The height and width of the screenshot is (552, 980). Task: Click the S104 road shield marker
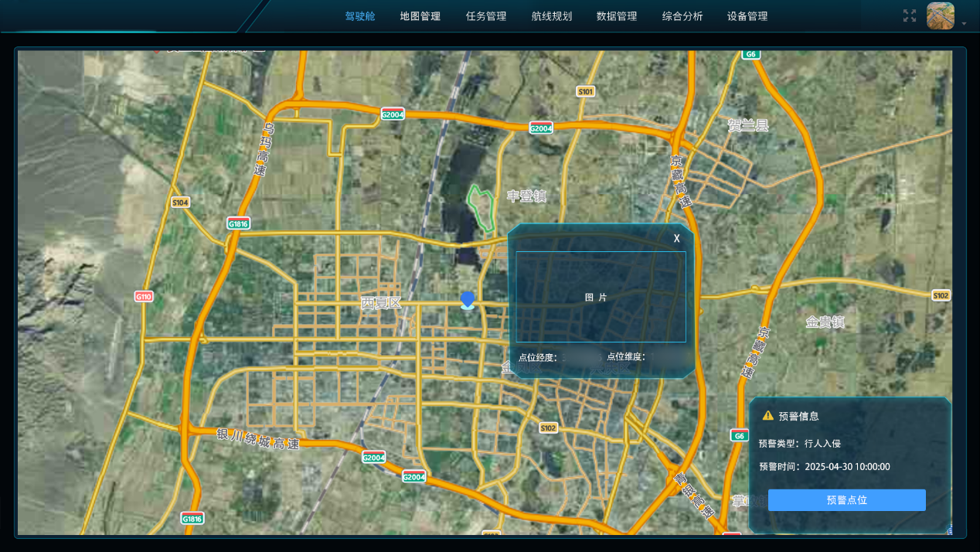pyautogui.click(x=180, y=203)
